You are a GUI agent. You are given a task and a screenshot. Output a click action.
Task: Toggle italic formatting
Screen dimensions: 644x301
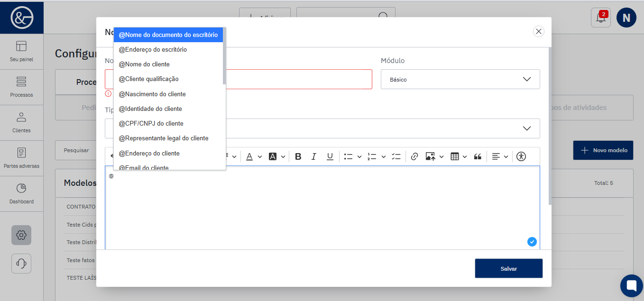coord(313,156)
